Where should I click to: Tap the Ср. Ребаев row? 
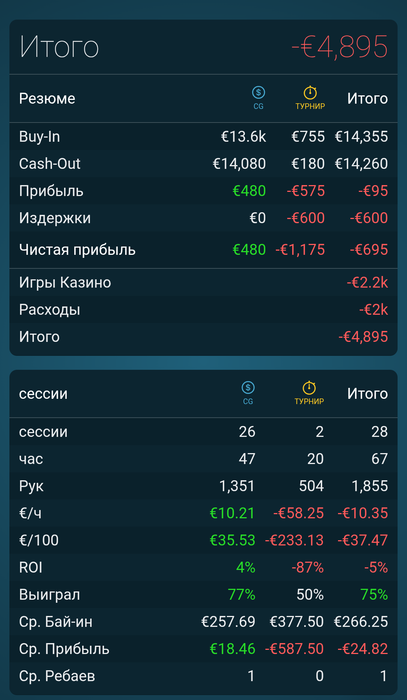click(x=204, y=676)
